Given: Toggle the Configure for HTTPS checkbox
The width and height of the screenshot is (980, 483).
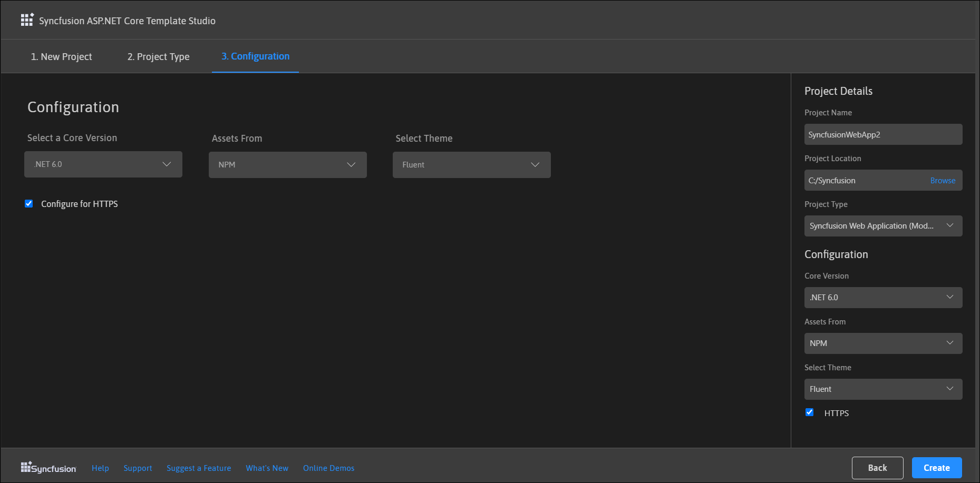Looking at the screenshot, I should [x=29, y=204].
